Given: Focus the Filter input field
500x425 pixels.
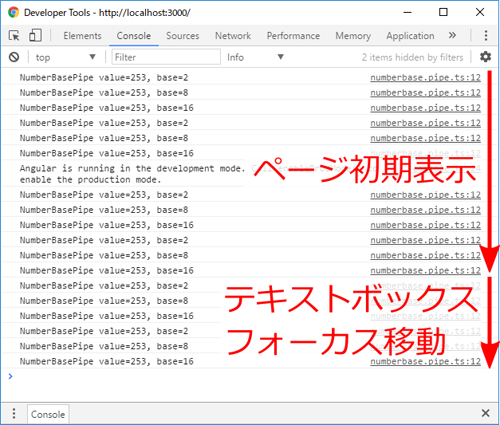Looking at the screenshot, I should click(x=166, y=57).
